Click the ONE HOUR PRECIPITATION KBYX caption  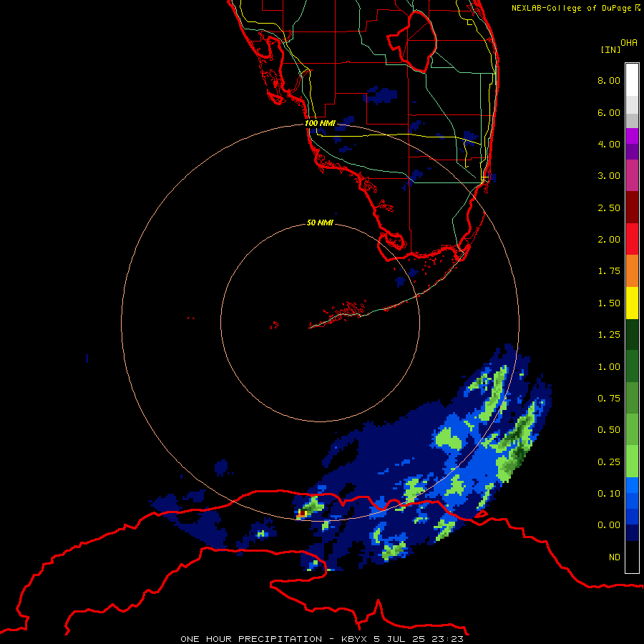coord(322,639)
